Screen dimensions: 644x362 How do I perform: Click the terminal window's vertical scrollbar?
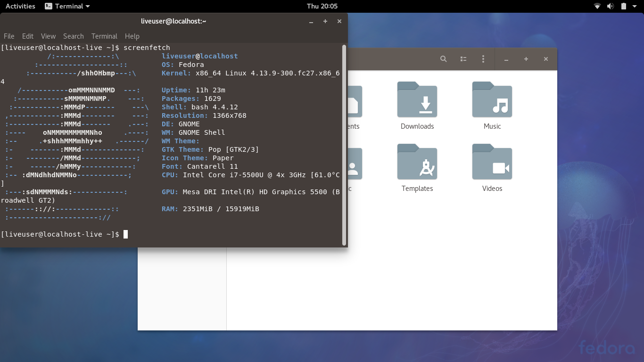click(344, 145)
